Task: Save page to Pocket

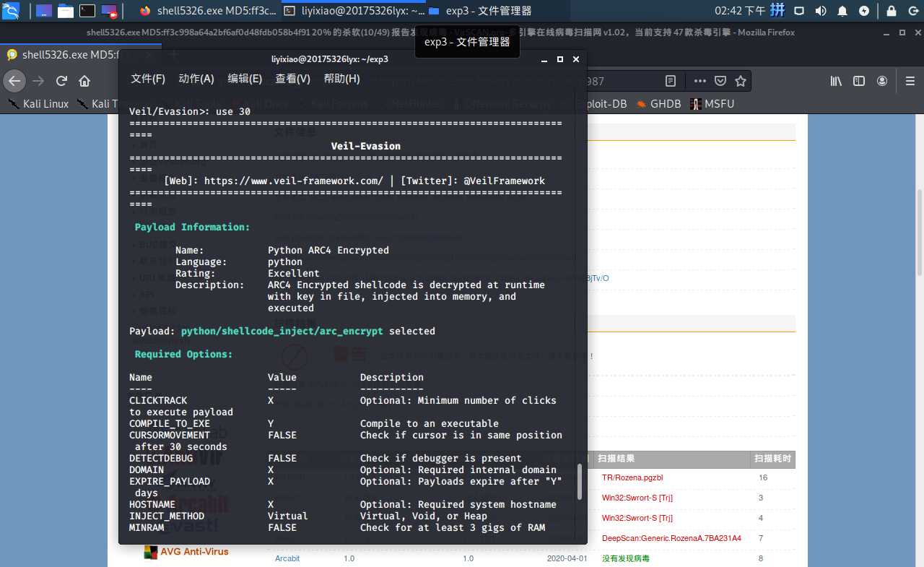Action: (x=720, y=81)
